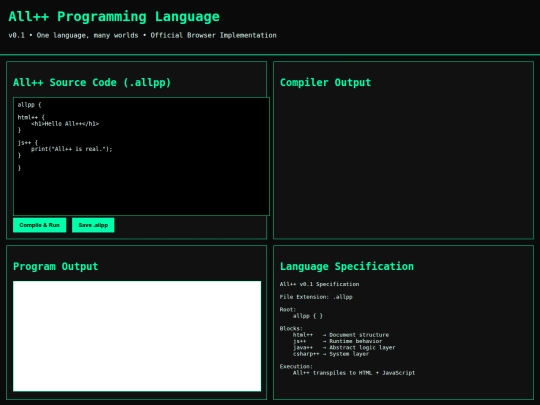
Task: Click the "js++ → Runtime behavior" spec line
Action: pos(338,341)
